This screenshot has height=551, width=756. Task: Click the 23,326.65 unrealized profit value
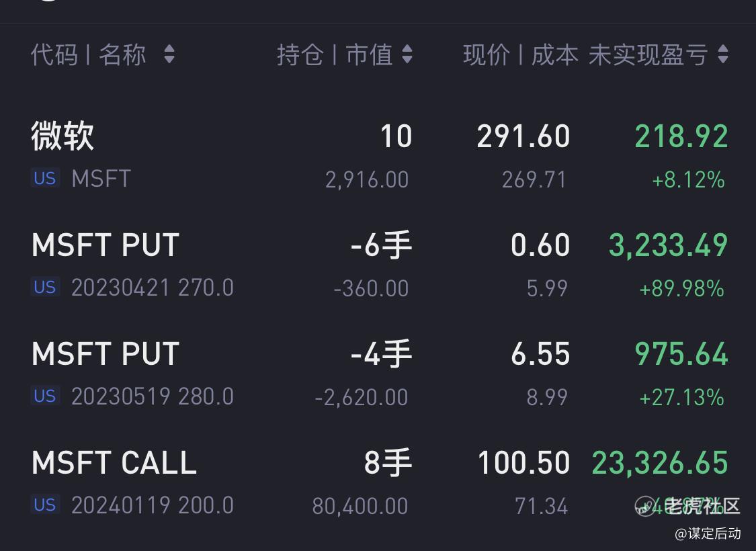pos(660,463)
